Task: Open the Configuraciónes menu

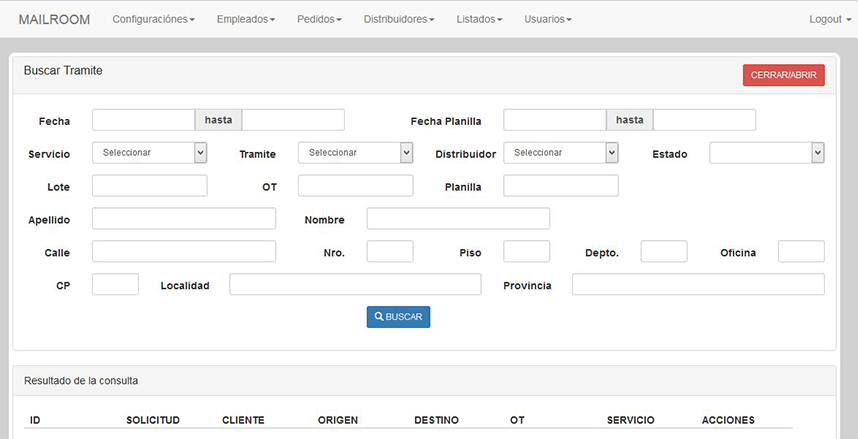Action: pyautogui.click(x=153, y=19)
